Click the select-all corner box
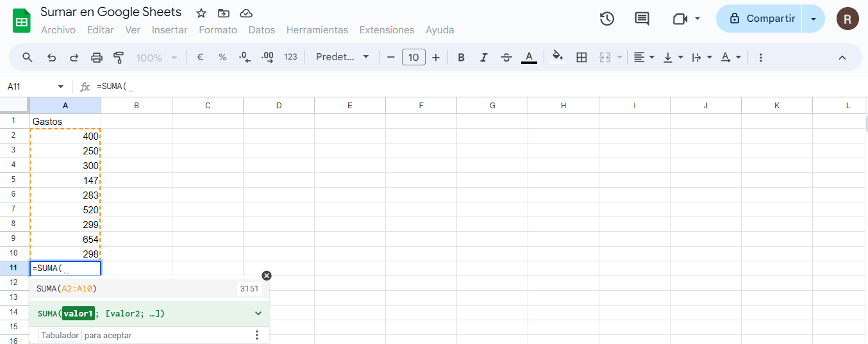The image size is (868, 344). coord(14,106)
